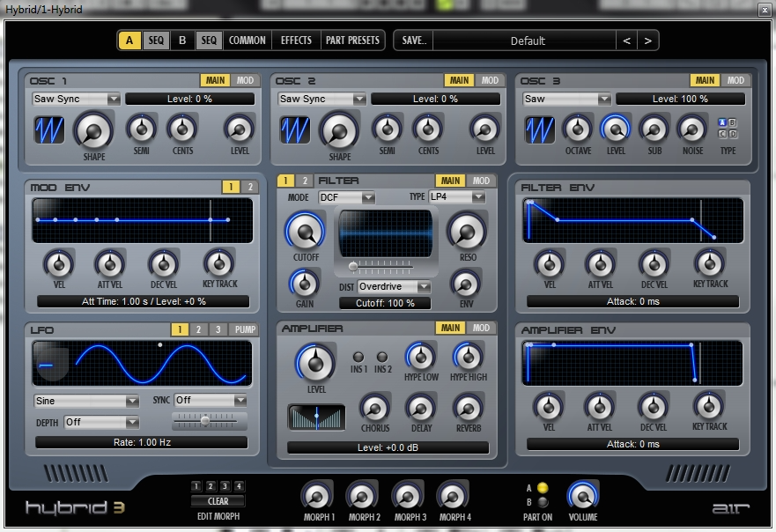The image size is (776, 532).
Task: Switch OSC 1 to Mod tab
Action: 245,81
